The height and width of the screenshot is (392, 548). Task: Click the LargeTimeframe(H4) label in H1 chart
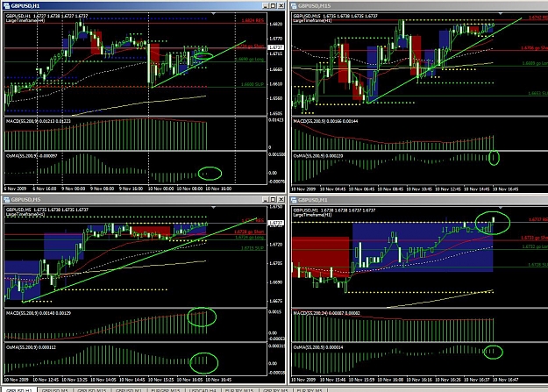pyautogui.click(x=25, y=20)
